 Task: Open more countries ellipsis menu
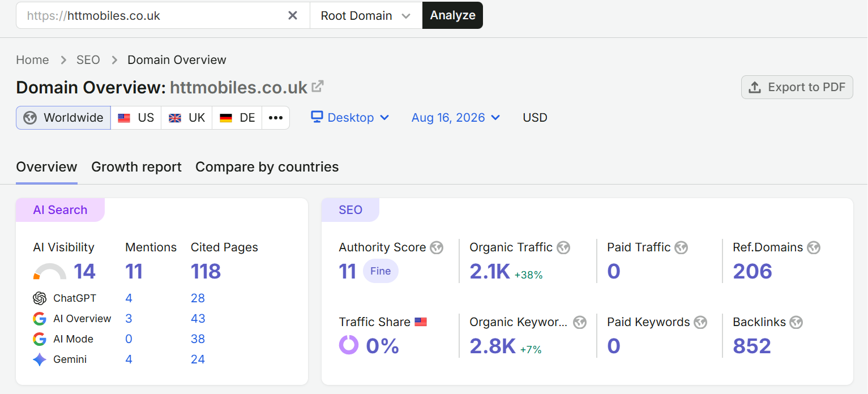pos(276,118)
